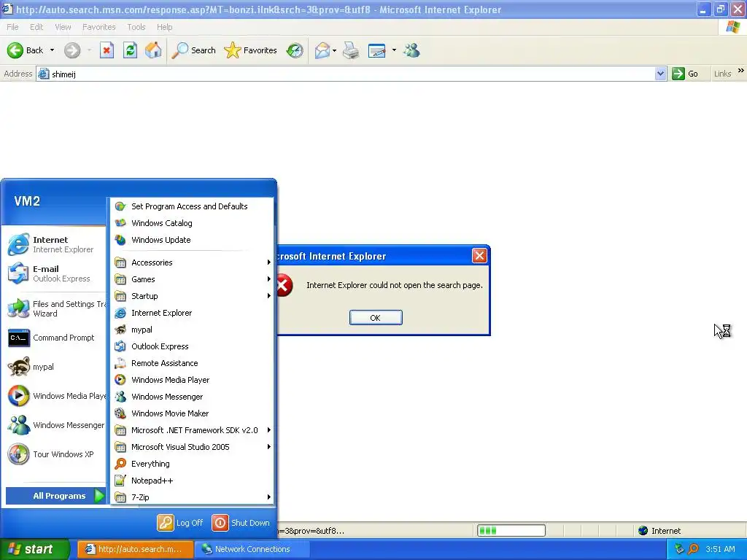This screenshot has height=560, width=747.
Task: Open the Search pane magnifier button
Action: [x=193, y=50]
